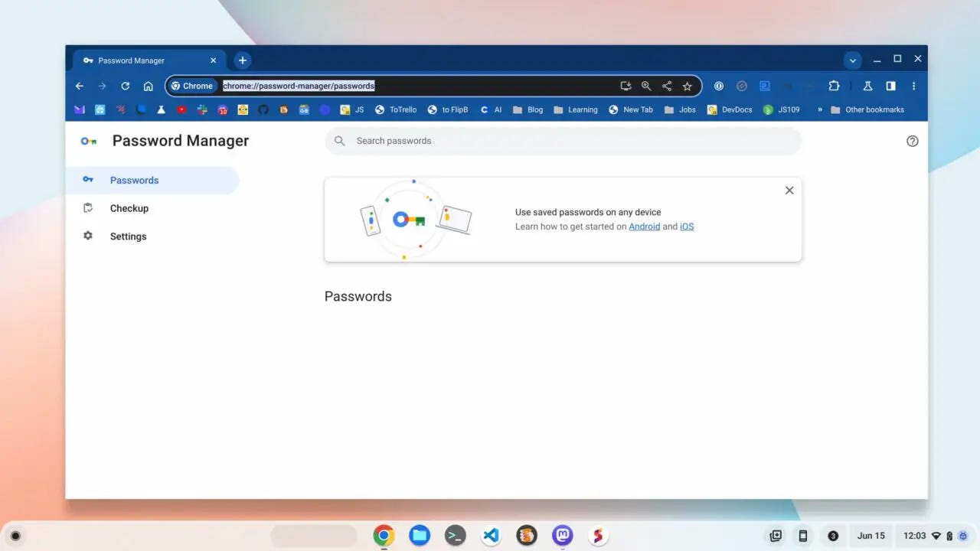Screen dimensions: 980x551
Task: Open the tab search dropdown arrow
Action: [853, 60]
